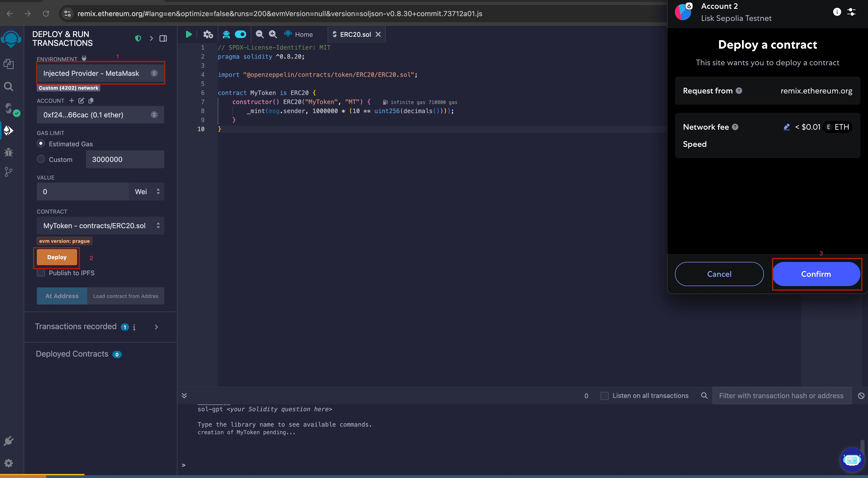Click the RemixAI robot icon in toolbar
Screen dimensions: 868x478
[x=226, y=34]
